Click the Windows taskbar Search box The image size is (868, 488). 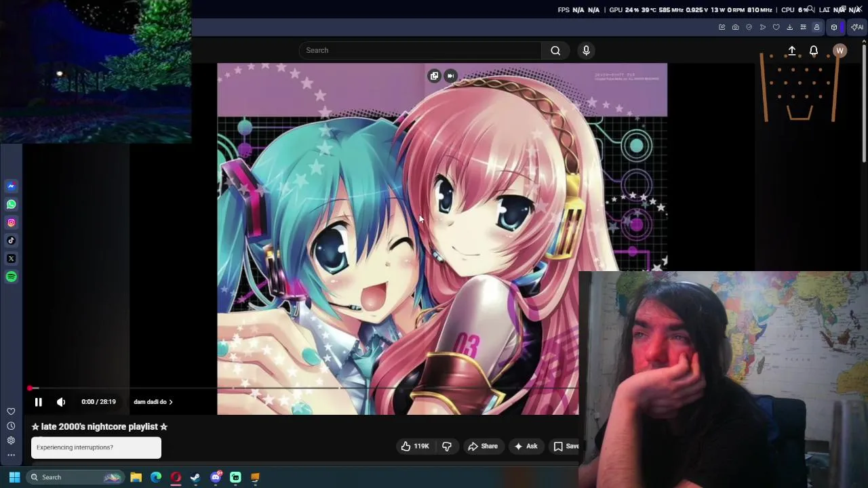coord(75,477)
